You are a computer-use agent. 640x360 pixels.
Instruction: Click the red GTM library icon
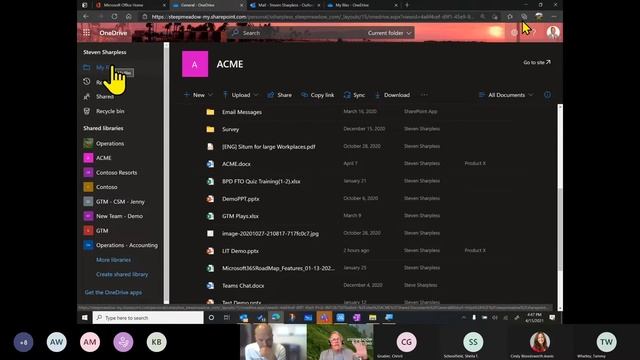(x=88, y=231)
